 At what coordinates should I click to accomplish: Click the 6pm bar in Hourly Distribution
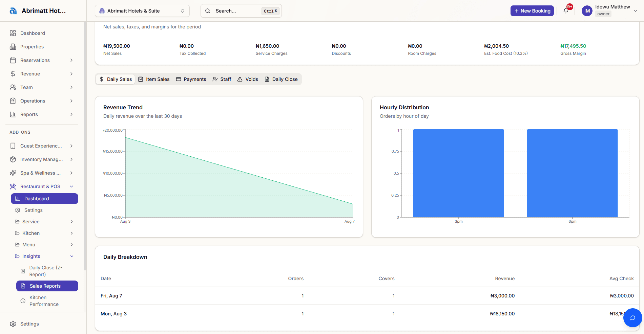[x=572, y=173]
